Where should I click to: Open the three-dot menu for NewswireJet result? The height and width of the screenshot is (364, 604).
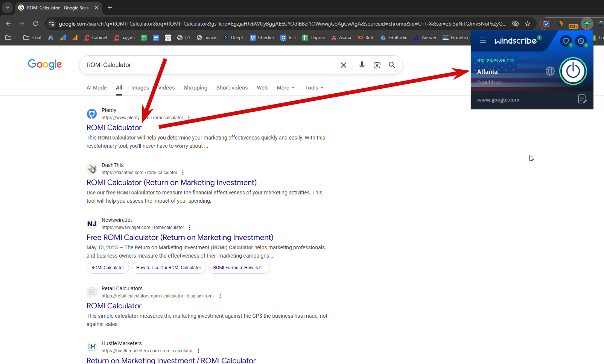pos(190,228)
